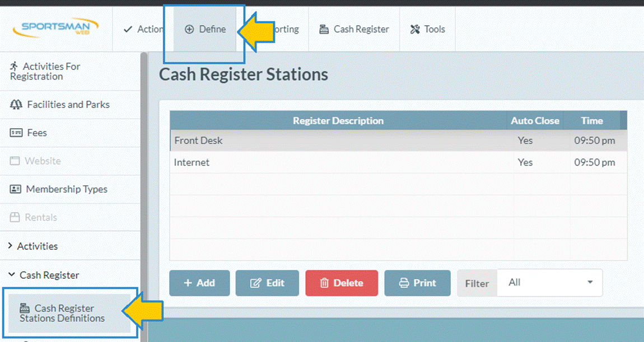Click the Add button
Screen dimensions: 644x342
199,283
